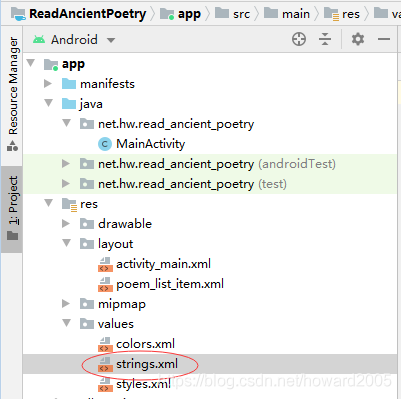Click the mipmap folder icon

point(87,304)
